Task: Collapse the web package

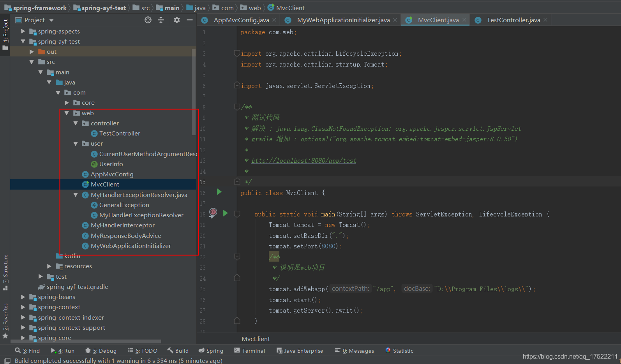Action: (67, 113)
